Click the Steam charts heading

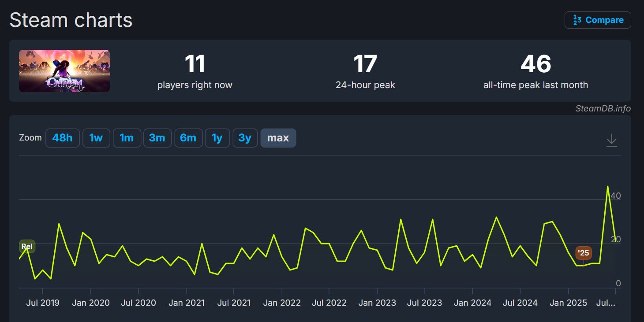pos(71,20)
